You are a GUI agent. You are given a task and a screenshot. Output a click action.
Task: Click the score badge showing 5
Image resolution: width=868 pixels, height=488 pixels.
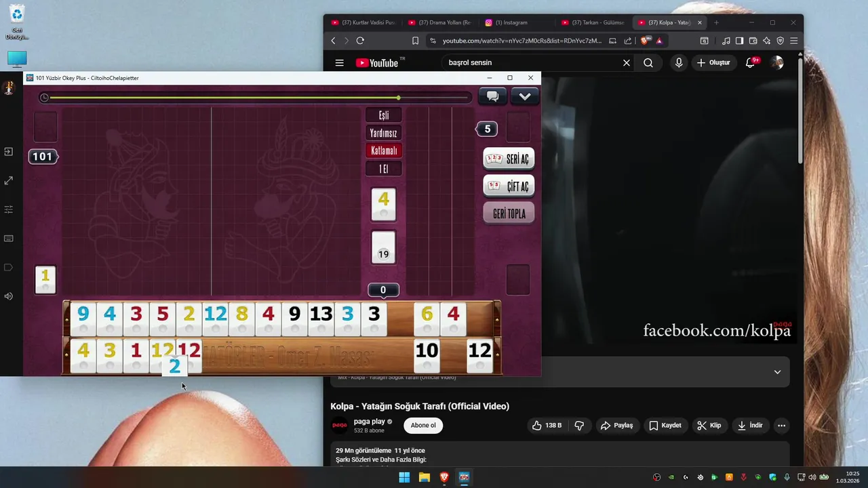click(x=487, y=129)
